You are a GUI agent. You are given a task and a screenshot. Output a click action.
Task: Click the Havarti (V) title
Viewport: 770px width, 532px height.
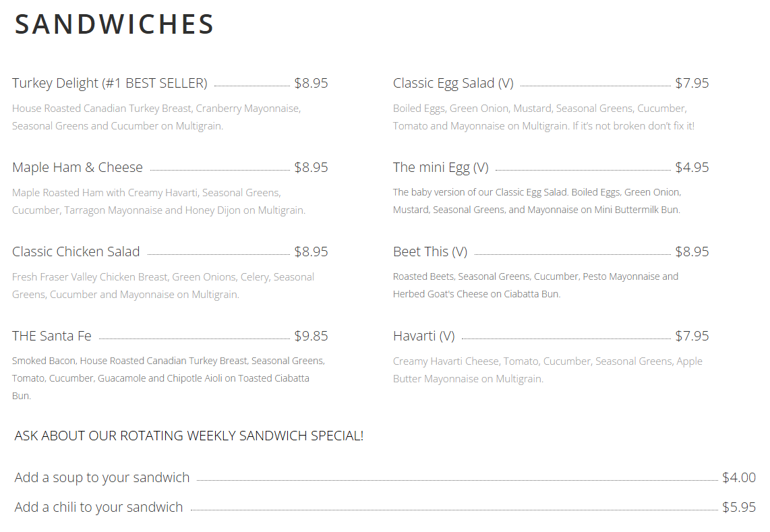tap(424, 336)
